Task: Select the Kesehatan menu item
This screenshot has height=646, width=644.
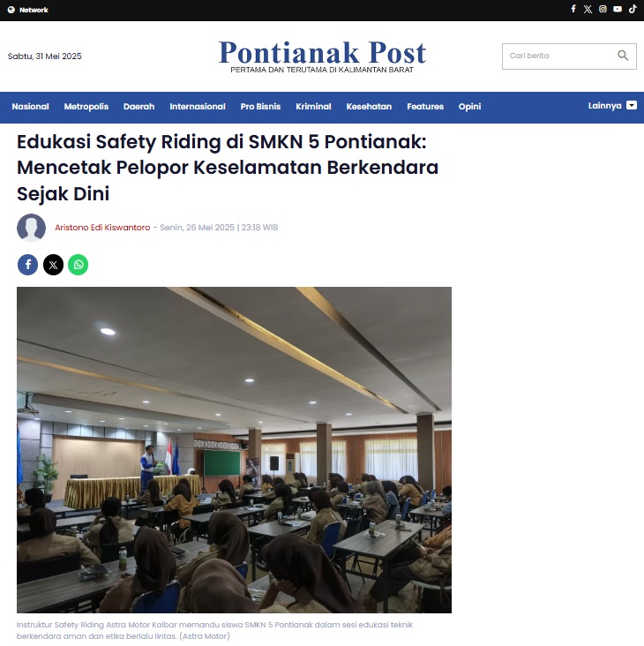Action: [x=369, y=106]
